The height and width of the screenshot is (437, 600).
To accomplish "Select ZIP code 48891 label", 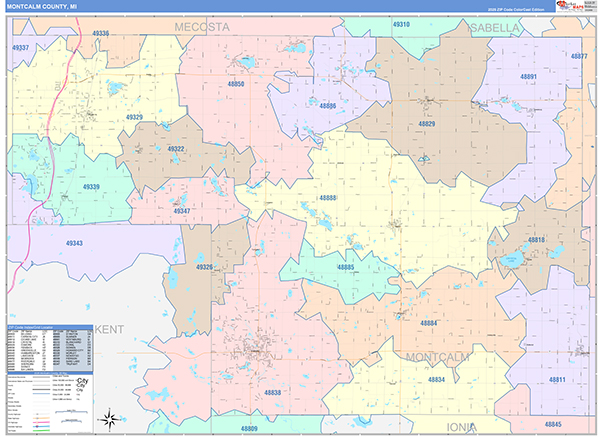I will [528, 77].
